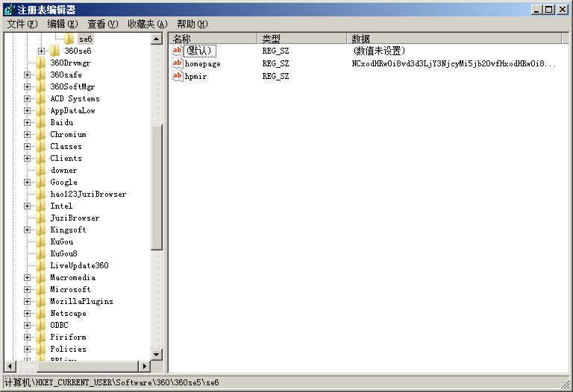Expand the 360se6 subkey
573x392 pixels.
(x=42, y=51)
